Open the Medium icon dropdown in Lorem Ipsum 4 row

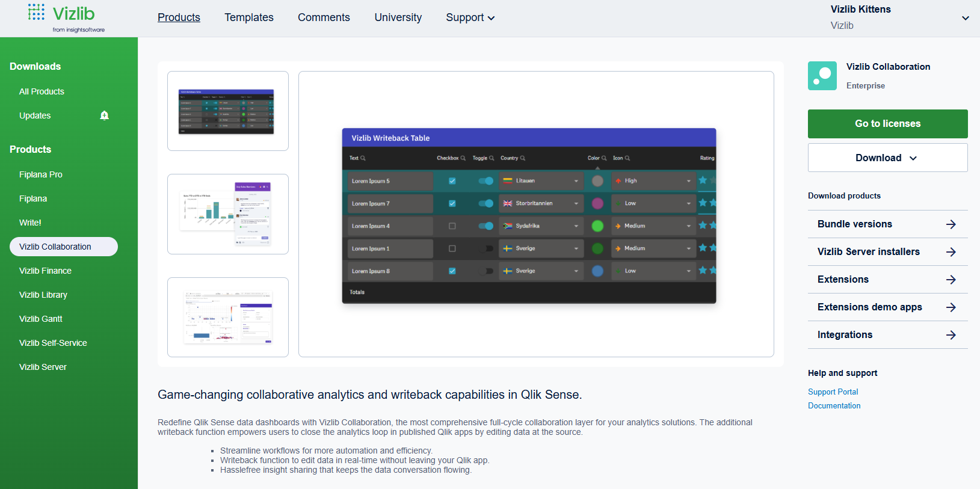pyautogui.click(x=654, y=226)
